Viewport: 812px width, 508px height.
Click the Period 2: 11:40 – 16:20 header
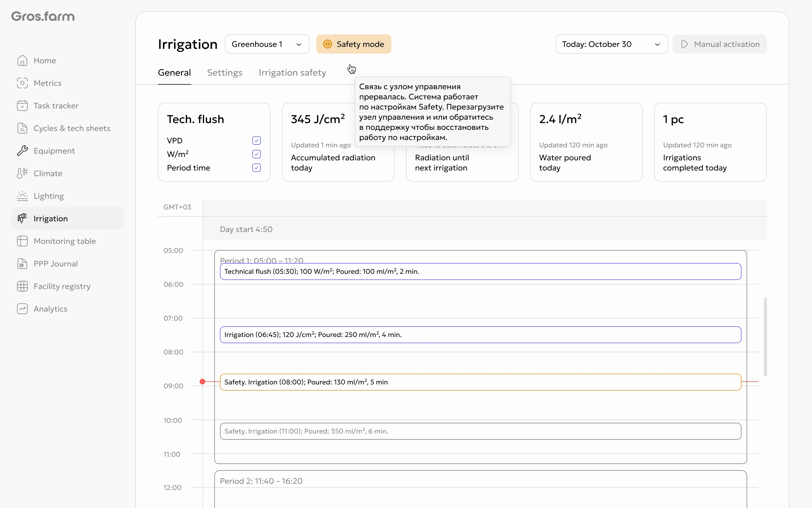261,481
